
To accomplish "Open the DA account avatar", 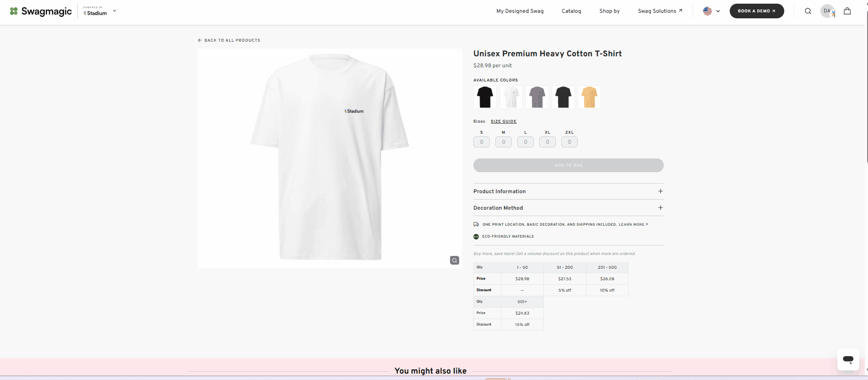I will click(x=827, y=11).
